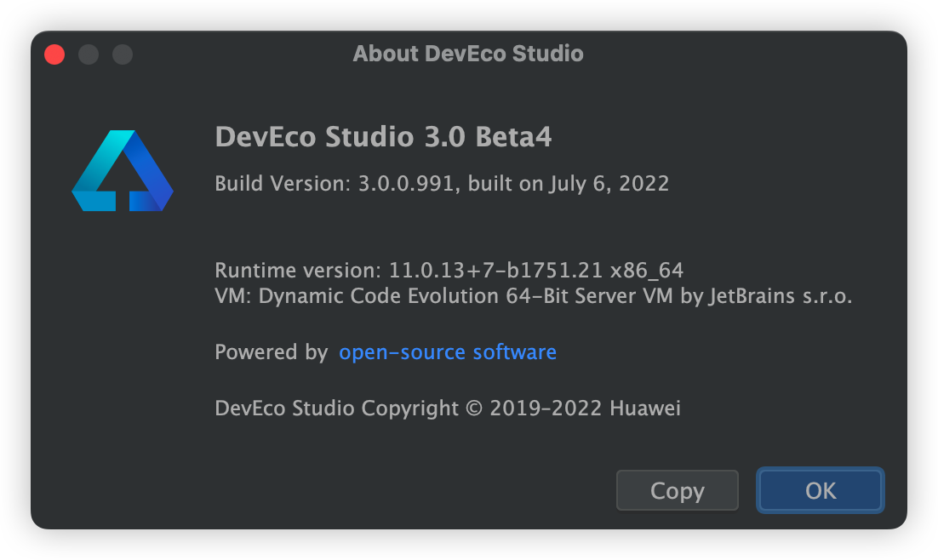
Task: Click the grayed-out zoom window button
Action: click(x=123, y=54)
